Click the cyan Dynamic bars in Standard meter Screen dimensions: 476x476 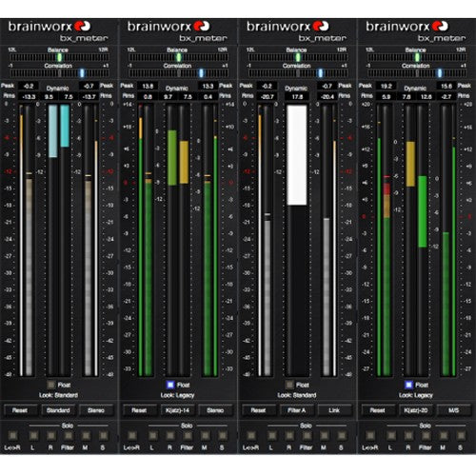point(59,131)
